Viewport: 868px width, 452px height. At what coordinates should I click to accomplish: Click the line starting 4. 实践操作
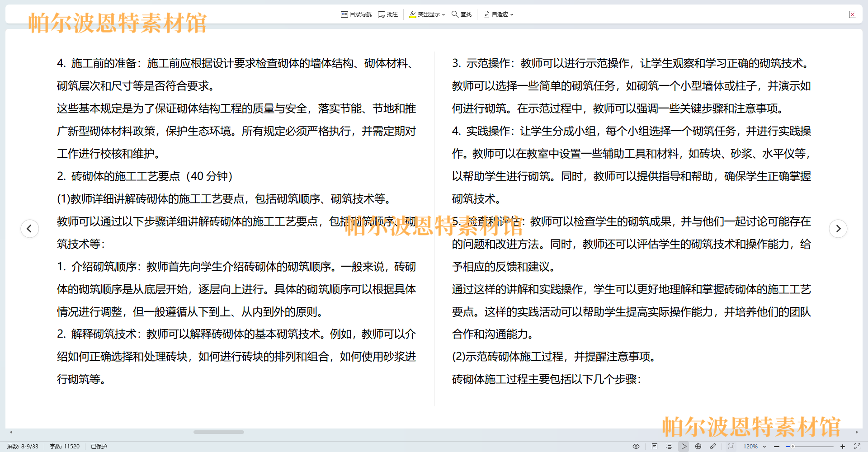pyautogui.click(x=632, y=131)
